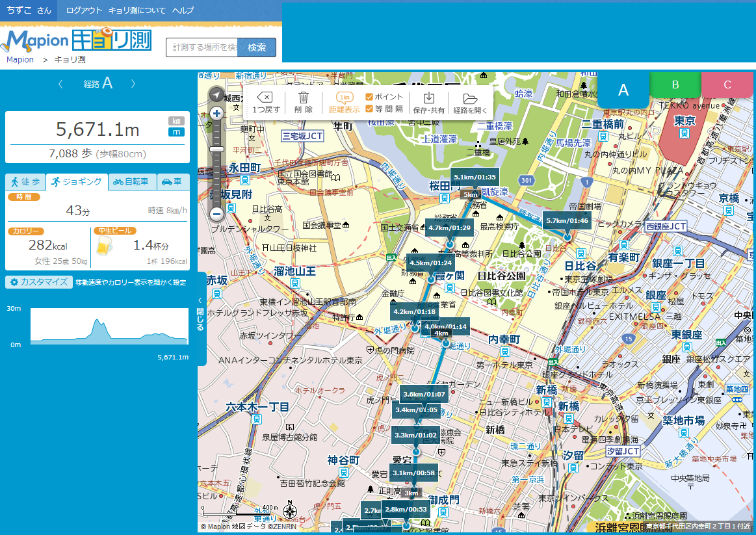The image size is (756, 535).
Task: Click the 4.2km/01:18 distance label
Action: (x=414, y=311)
